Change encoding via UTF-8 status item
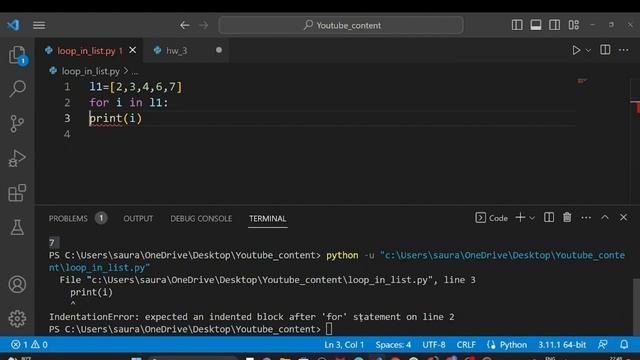640x360 pixels. [434, 345]
